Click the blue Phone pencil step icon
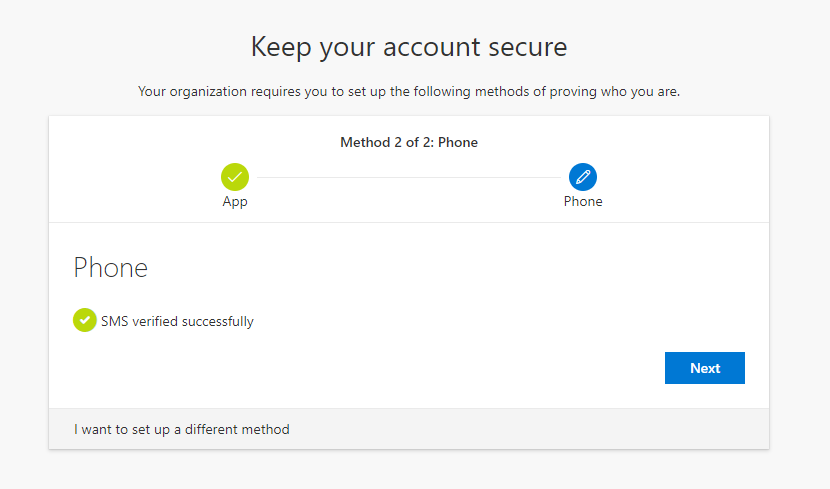830x489 pixels. [x=583, y=177]
